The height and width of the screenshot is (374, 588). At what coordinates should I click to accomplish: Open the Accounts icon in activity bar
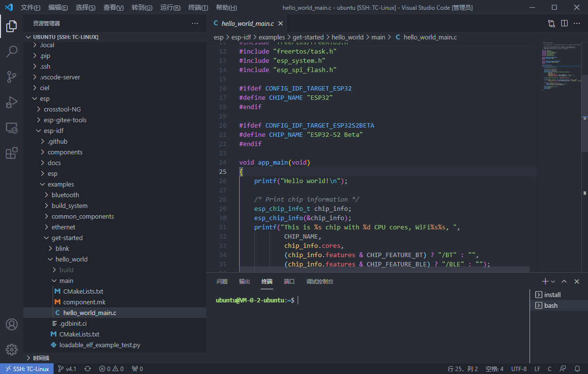[12, 324]
